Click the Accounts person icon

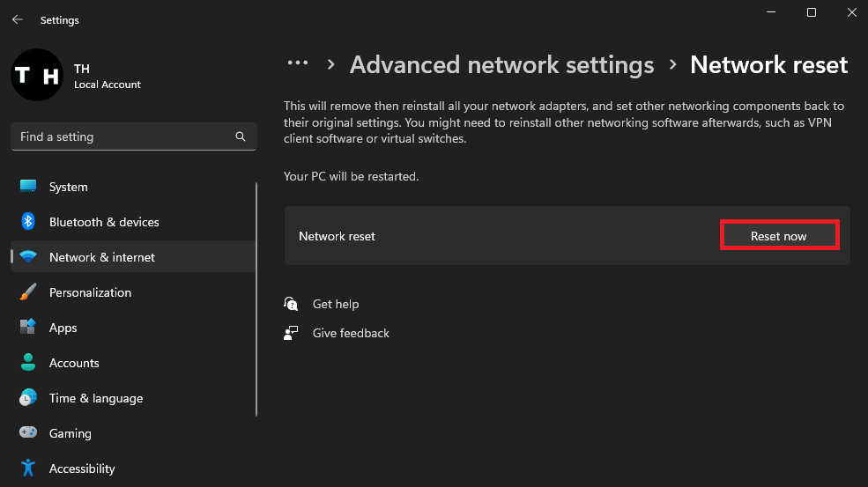click(28, 363)
